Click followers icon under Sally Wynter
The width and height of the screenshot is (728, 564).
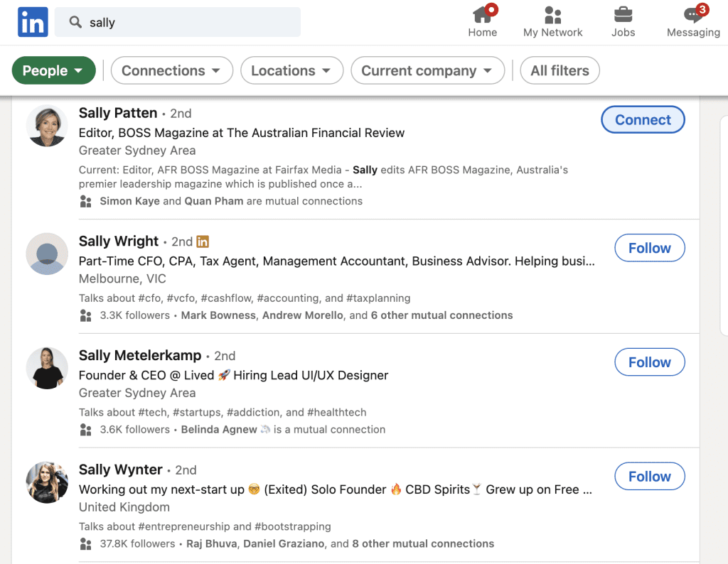[85, 543]
